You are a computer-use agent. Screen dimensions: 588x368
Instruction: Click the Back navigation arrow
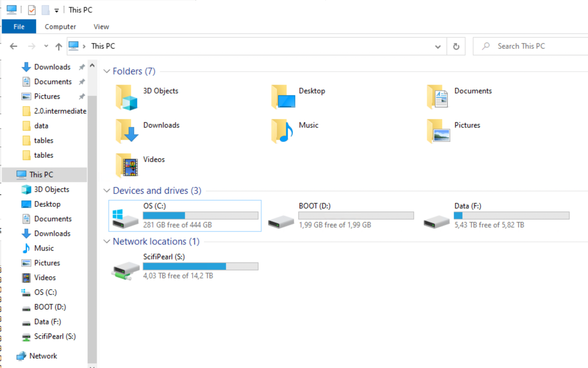coord(13,46)
